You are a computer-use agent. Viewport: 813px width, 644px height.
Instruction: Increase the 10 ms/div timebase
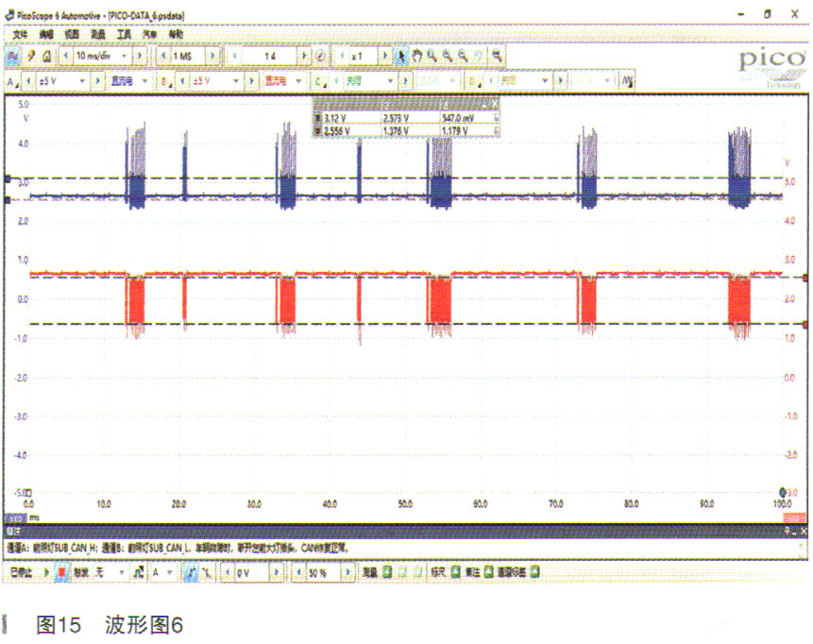[x=139, y=56]
